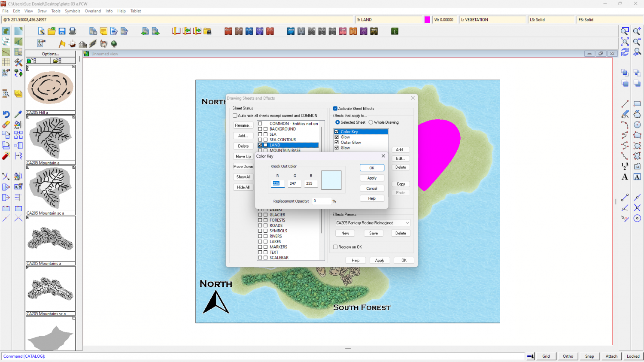Click Cancel in Color Key dialog
The height and width of the screenshot is (362, 644).
coord(372,189)
